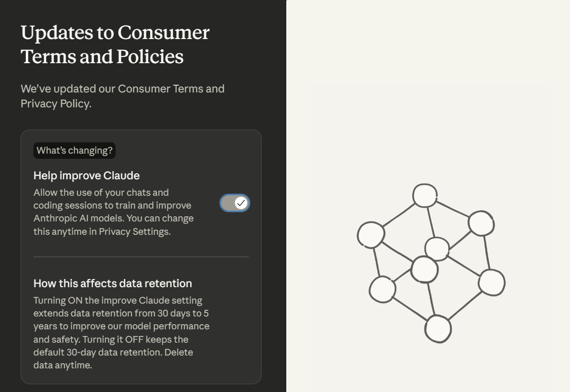Click the paragraph beginning "Allow the use of your chats"
Viewport: 570px width, 392px height.
pyautogui.click(x=113, y=212)
